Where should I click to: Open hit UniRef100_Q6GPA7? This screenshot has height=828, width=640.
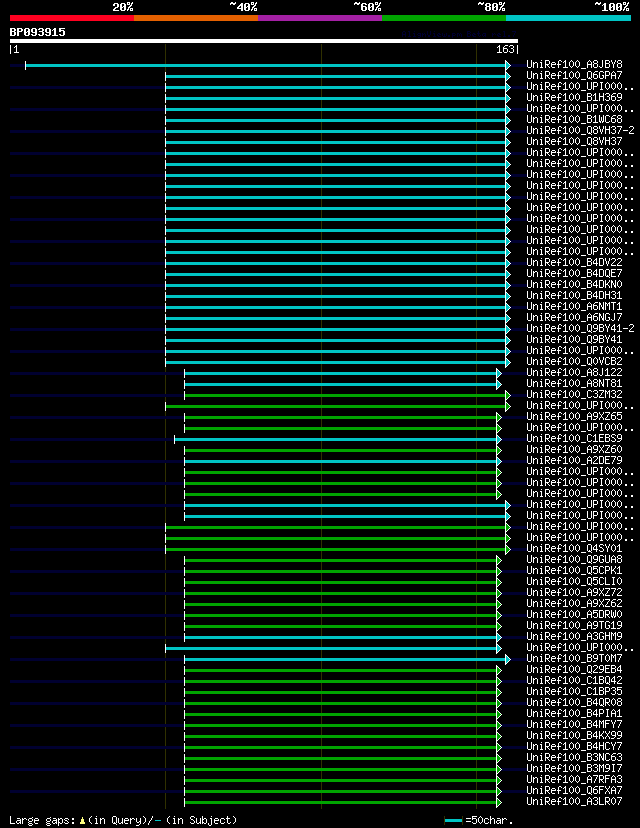(575, 76)
